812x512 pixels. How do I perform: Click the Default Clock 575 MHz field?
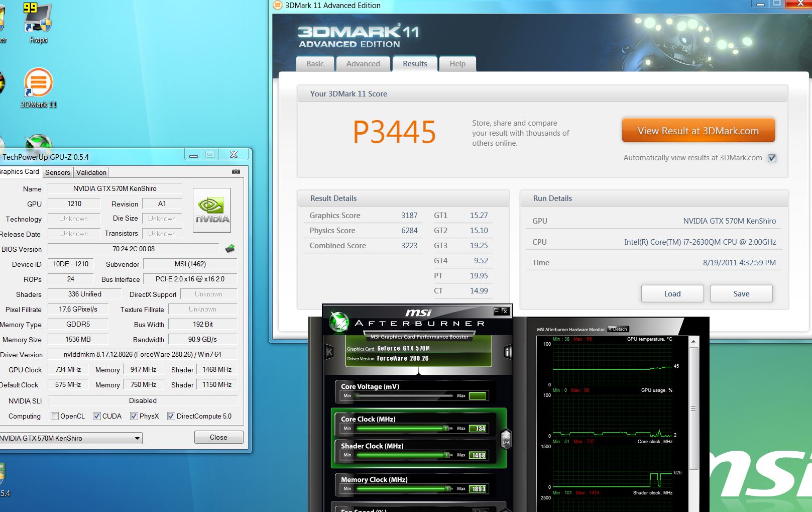(68, 384)
